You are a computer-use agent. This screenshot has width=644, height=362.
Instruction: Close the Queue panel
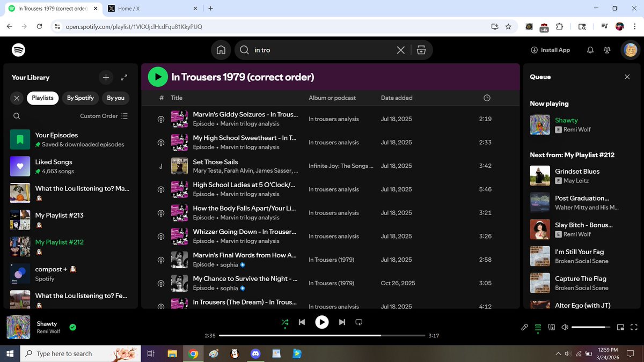[627, 77]
